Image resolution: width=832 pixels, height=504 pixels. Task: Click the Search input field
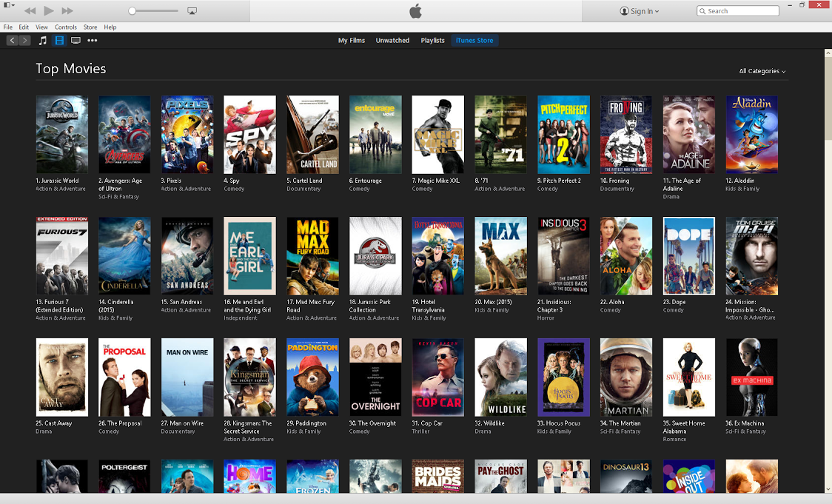tap(737, 10)
